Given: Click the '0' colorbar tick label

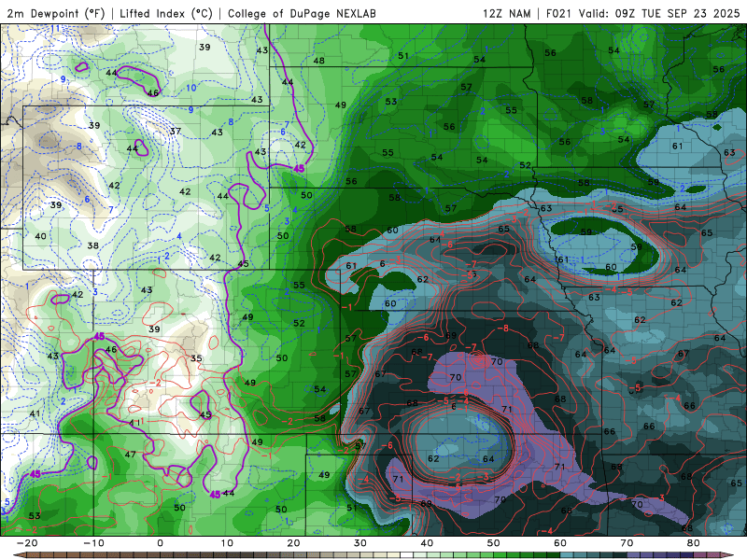Looking at the screenshot, I should tap(160, 543).
